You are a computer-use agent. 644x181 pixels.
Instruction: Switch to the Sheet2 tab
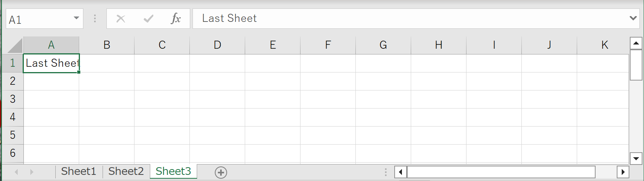tap(126, 171)
